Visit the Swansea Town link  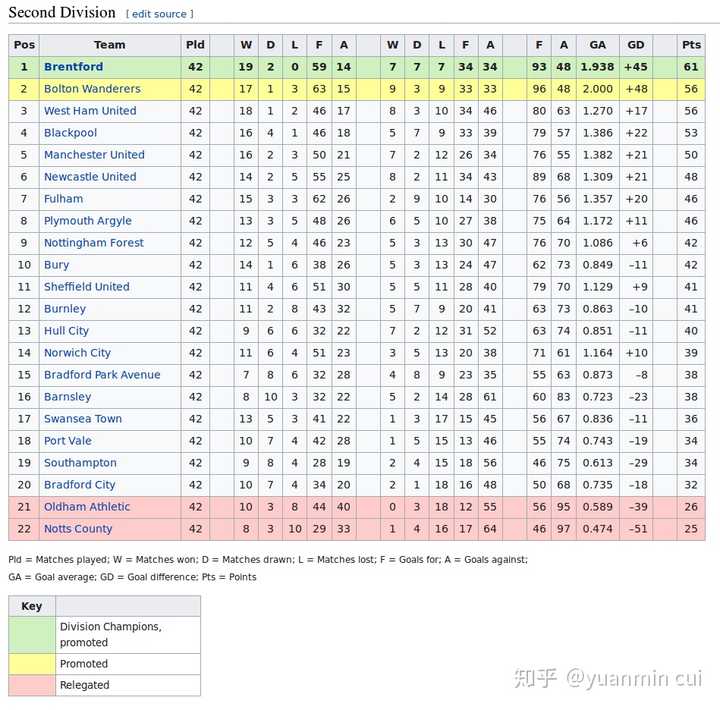pyautogui.click(x=83, y=419)
